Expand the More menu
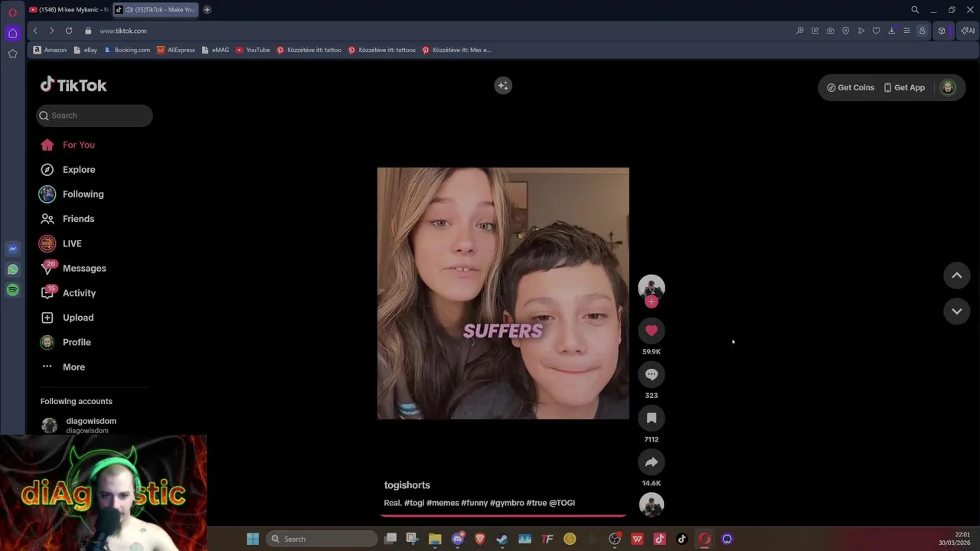Screen dimensions: 980x551 [63, 367]
